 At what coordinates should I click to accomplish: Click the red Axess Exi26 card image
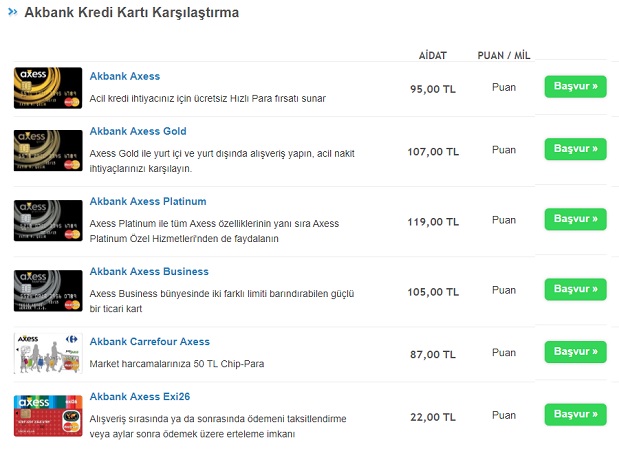tap(48, 416)
